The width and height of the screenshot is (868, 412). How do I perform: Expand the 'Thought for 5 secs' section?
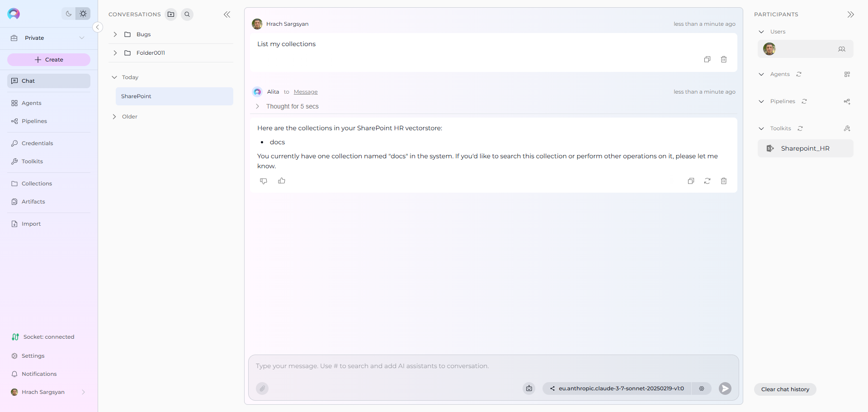257,106
